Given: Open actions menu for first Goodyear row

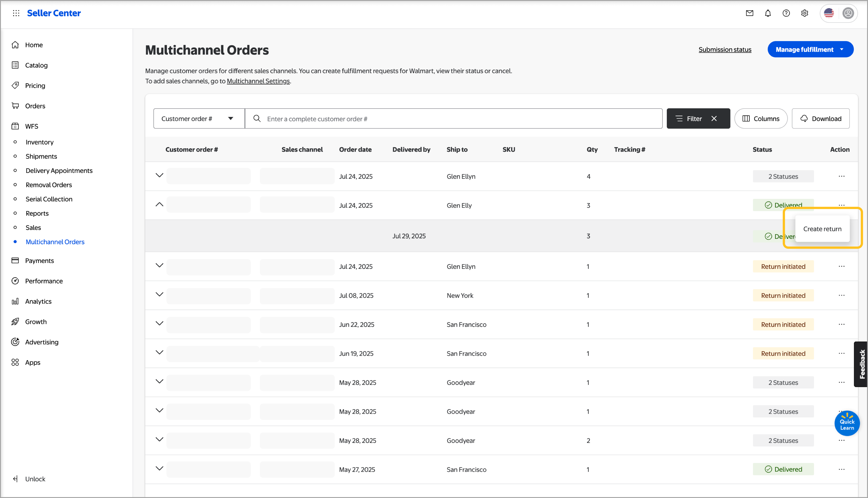Looking at the screenshot, I should pyautogui.click(x=841, y=382).
